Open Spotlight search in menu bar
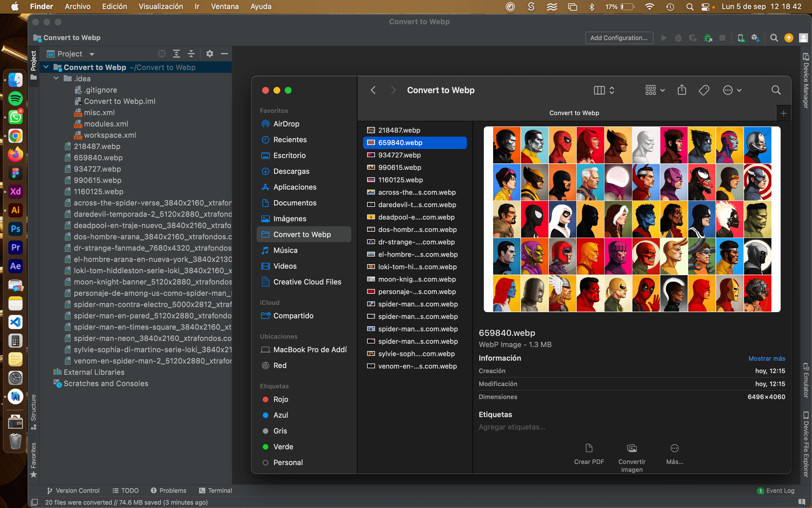 [690, 7]
